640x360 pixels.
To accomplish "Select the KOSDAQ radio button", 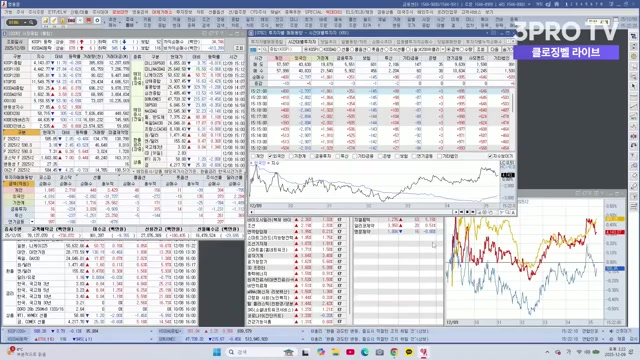I will pos(321,49).
